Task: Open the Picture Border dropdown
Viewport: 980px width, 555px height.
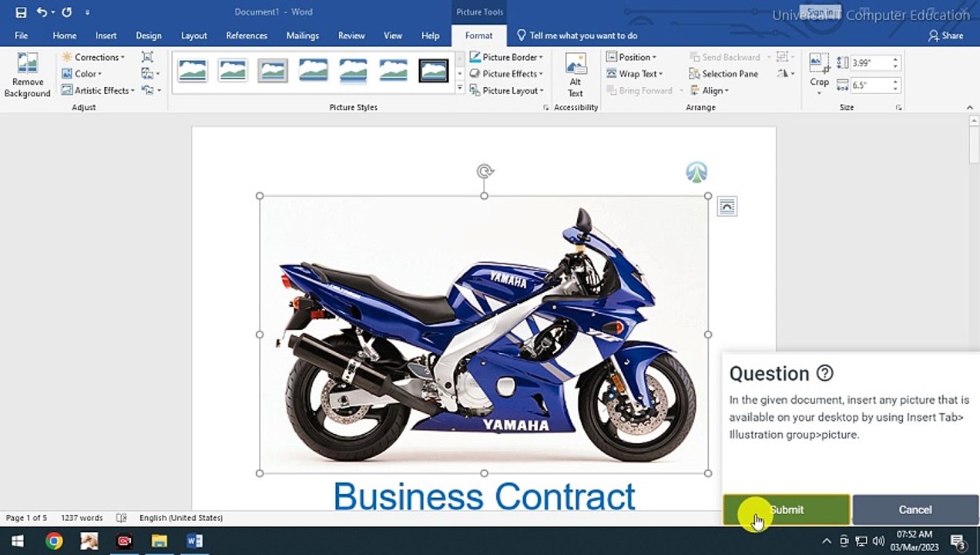Action: [x=506, y=57]
